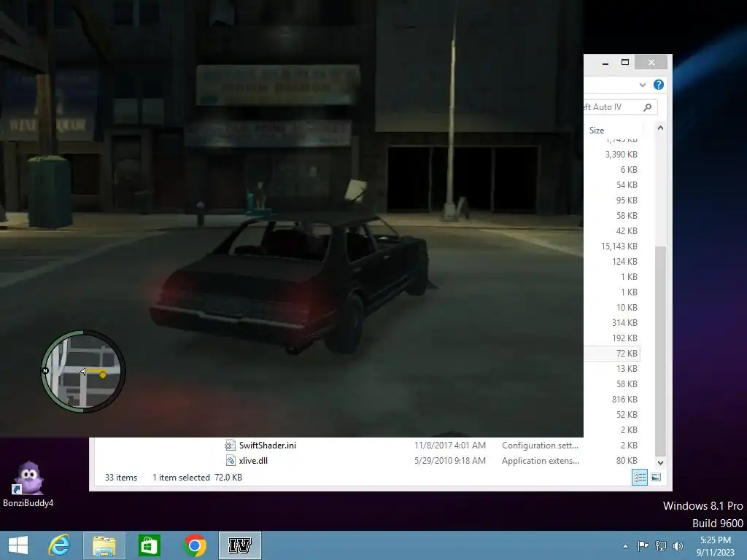Click the 192 KB size cell
The height and width of the screenshot is (560, 747).
pyautogui.click(x=624, y=338)
